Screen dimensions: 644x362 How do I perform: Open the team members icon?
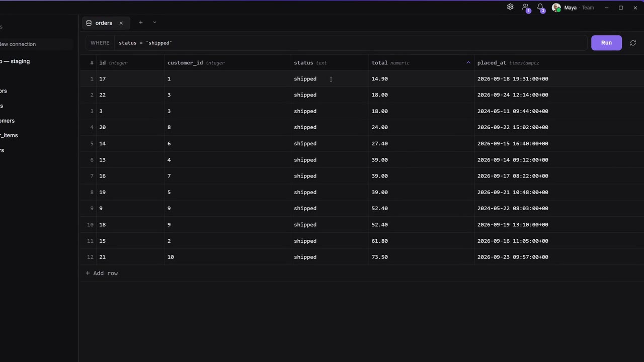[525, 8]
